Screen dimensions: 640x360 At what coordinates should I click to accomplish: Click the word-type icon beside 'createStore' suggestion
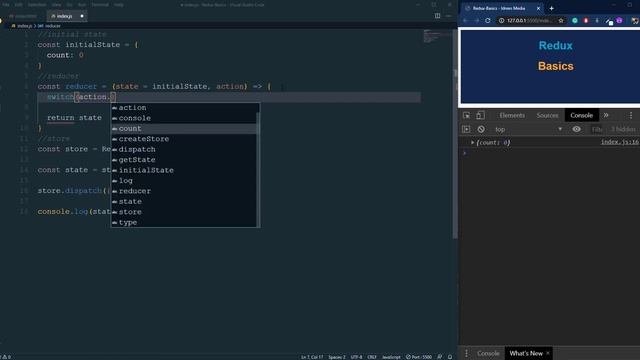(115, 139)
